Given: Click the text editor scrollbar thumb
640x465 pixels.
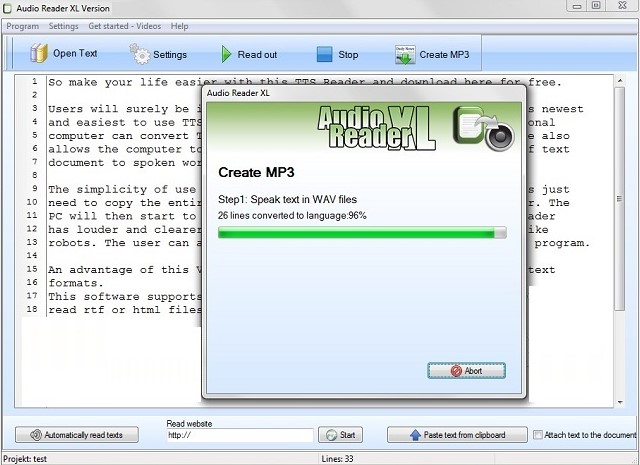Looking at the screenshot, I should [620, 199].
